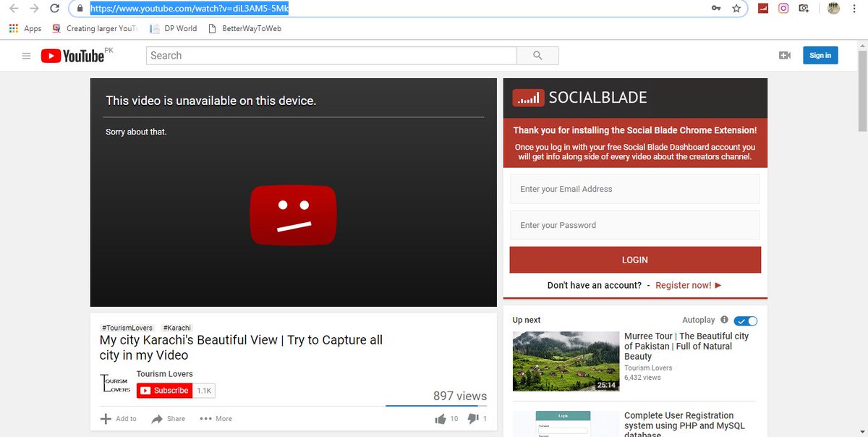
Task: Open YouTube hamburger guide menu
Action: coord(27,56)
